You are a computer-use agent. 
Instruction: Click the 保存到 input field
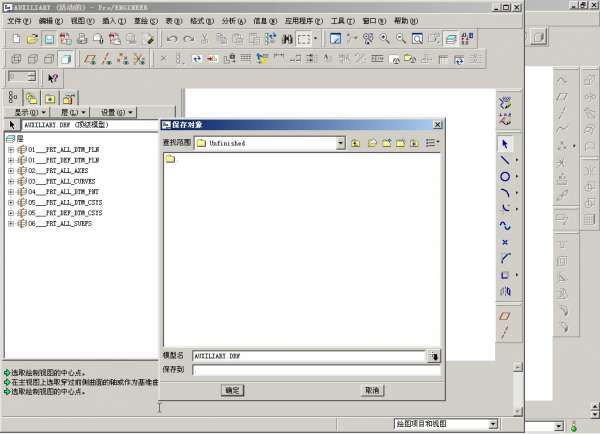pos(316,370)
